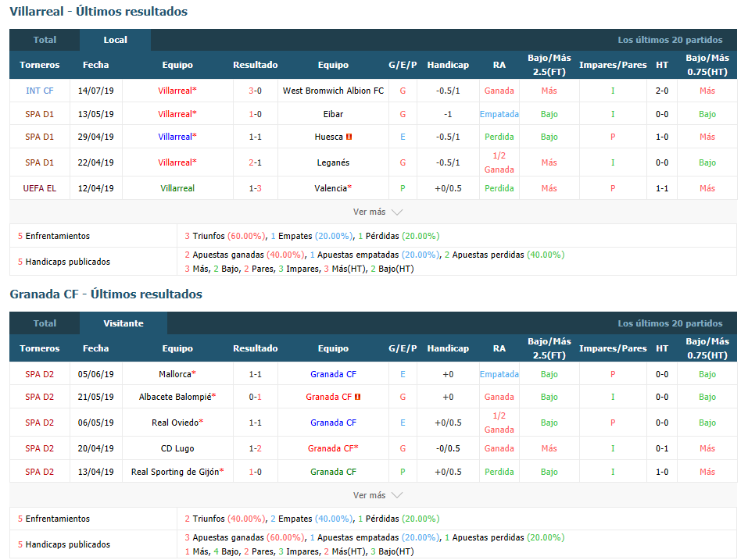Click 0-1 result for Albacete Balompié match

click(x=256, y=397)
